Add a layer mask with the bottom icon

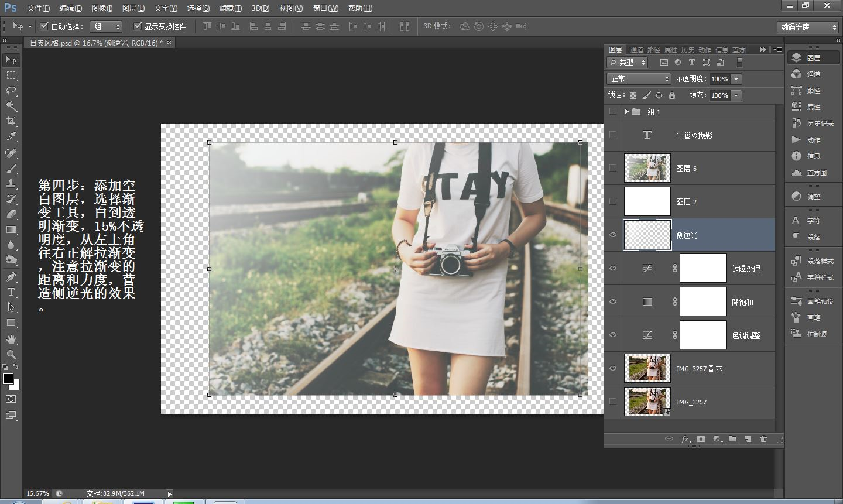701,439
